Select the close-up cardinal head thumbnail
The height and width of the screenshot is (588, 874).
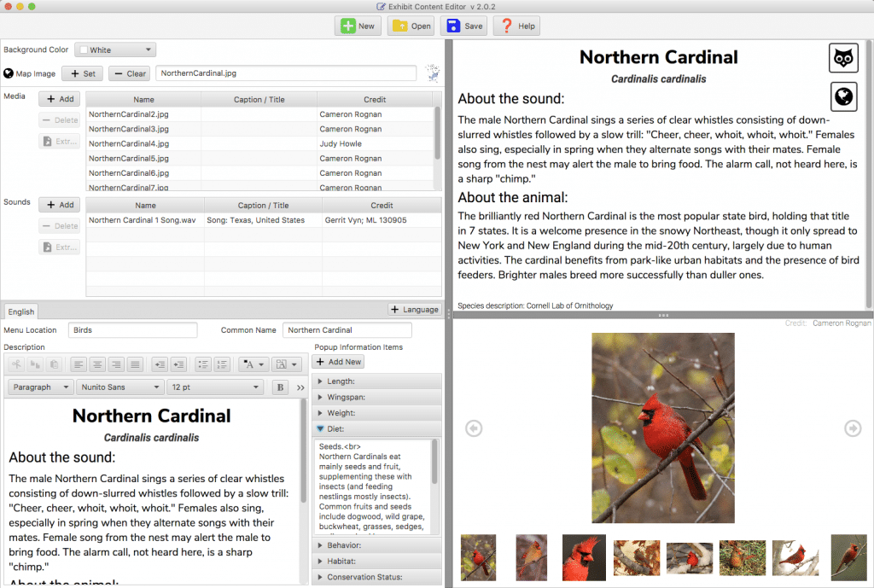click(x=584, y=557)
